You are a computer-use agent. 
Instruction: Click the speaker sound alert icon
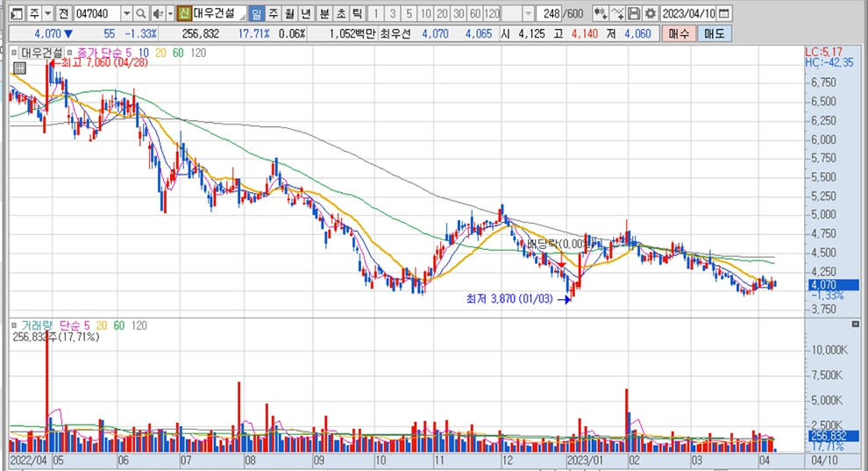[x=158, y=13]
